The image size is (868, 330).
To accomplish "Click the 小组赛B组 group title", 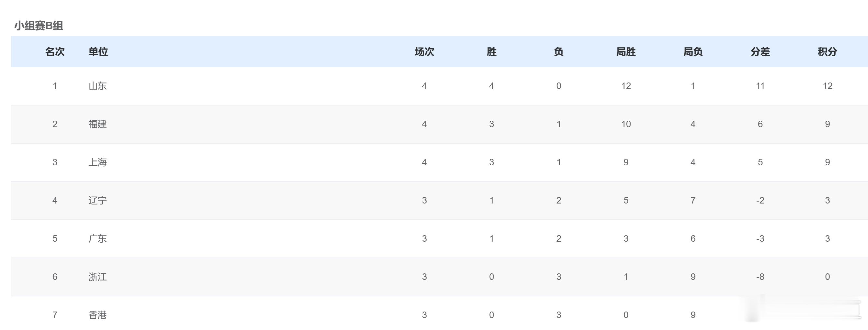I will point(39,26).
